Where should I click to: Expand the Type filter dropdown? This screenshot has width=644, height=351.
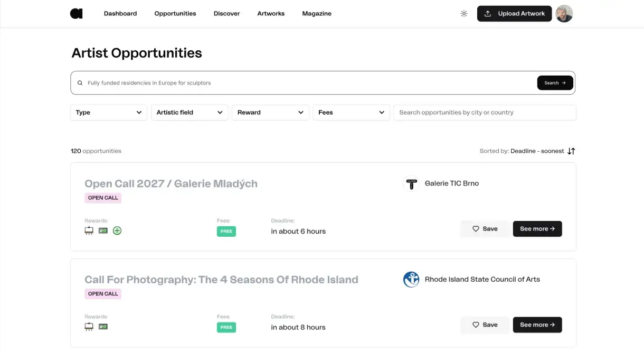109,113
